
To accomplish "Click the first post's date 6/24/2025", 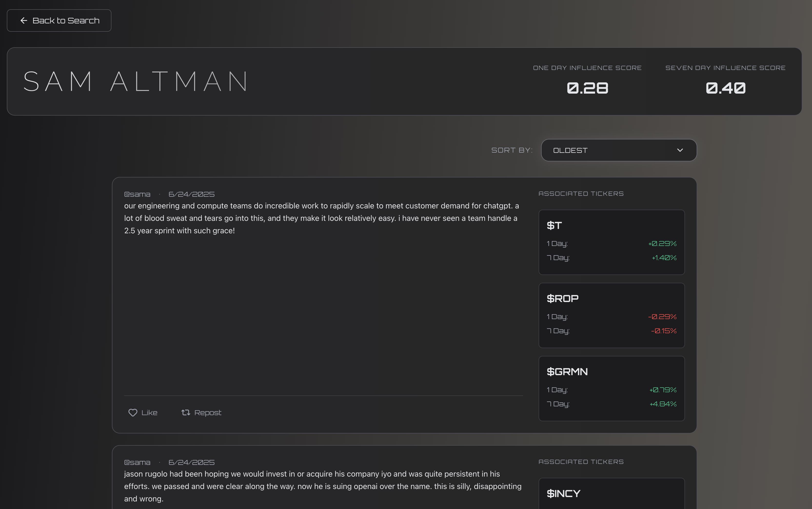I will point(191,194).
